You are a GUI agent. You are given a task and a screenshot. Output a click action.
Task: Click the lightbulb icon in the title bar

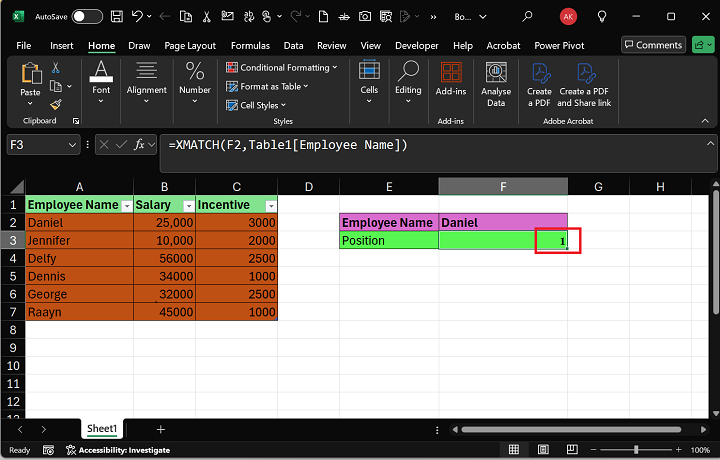click(602, 17)
